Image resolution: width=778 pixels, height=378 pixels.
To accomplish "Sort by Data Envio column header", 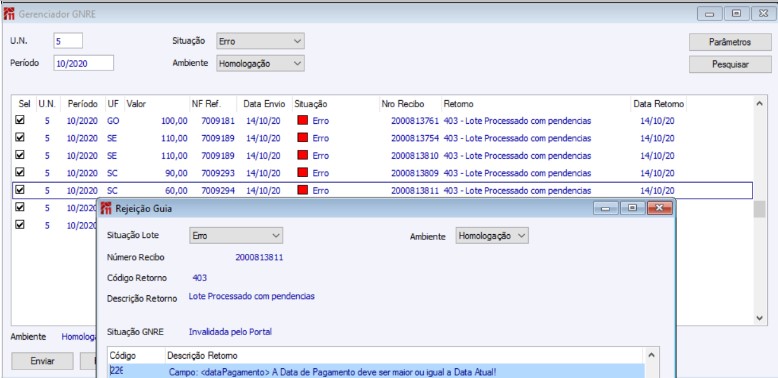I will point(264,104).
